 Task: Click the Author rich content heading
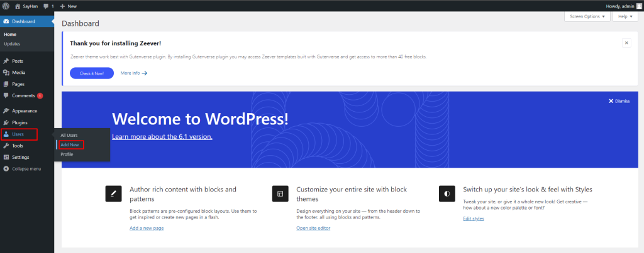(183, 195)
